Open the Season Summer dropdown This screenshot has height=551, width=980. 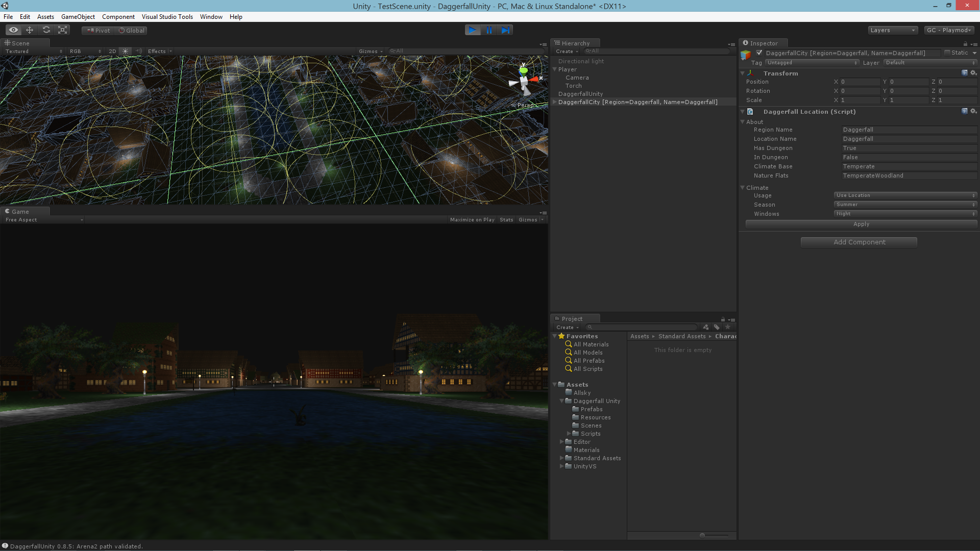[x=905, y=205]
